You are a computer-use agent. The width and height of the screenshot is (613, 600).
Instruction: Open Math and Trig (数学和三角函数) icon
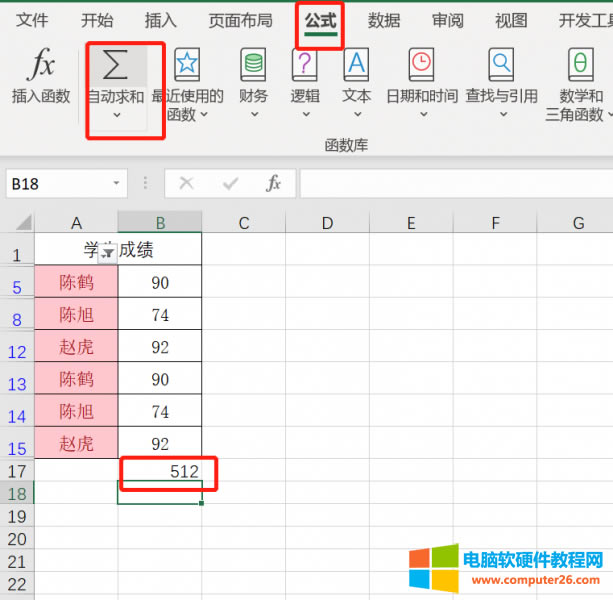[x=581, y=64]
